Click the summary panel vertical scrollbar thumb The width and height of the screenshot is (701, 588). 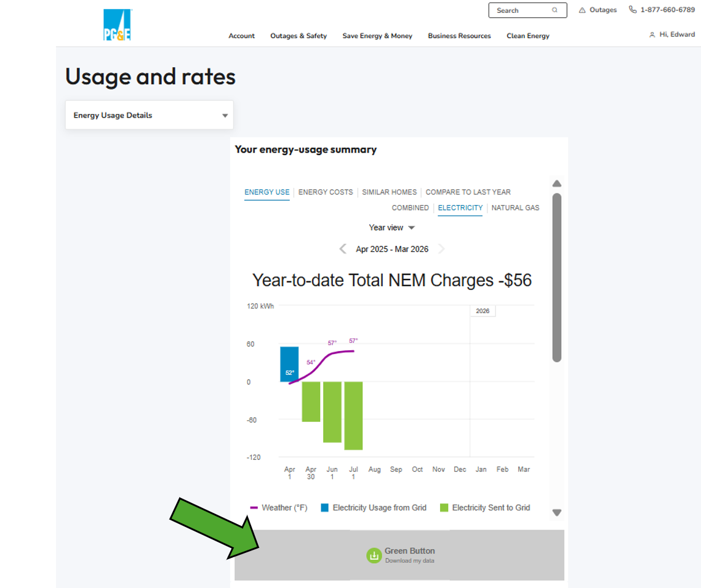[x=556, y=277]
